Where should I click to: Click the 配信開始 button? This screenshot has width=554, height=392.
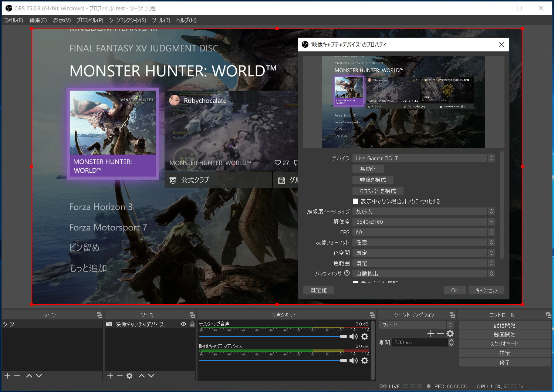[x=504, y=325]
